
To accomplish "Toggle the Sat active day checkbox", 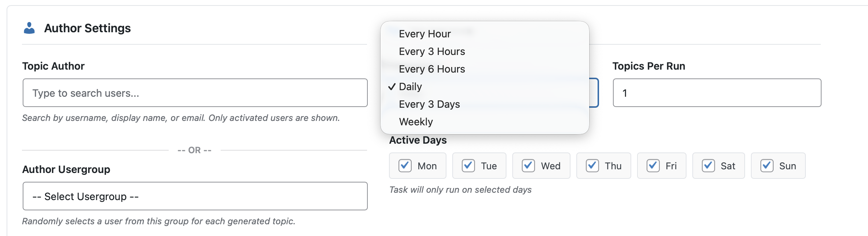I will tap(708, 166).
